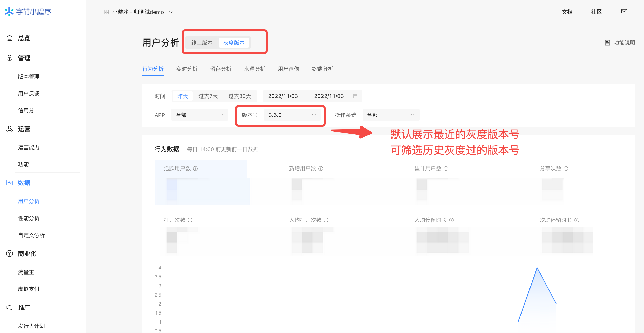644x333 pixels.
Task: Click the end date 2022/11/03 field
Action: click(329, 96)
